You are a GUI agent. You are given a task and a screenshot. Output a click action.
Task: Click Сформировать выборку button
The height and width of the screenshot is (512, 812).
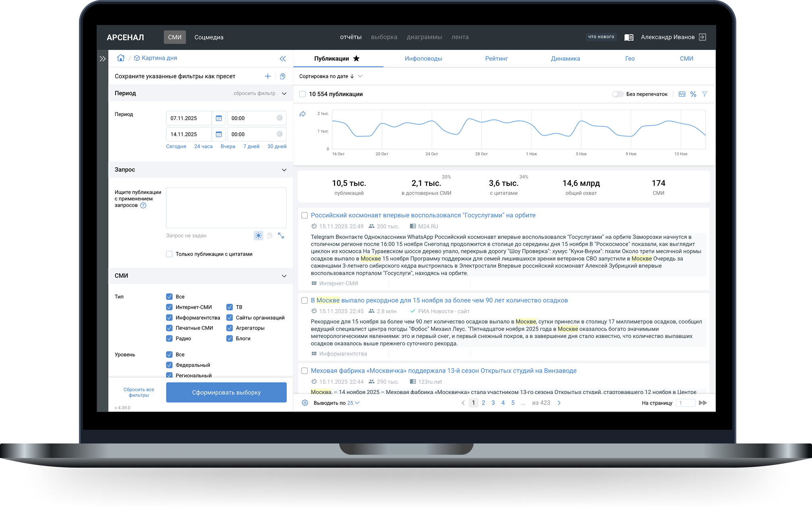click(226, 392)
